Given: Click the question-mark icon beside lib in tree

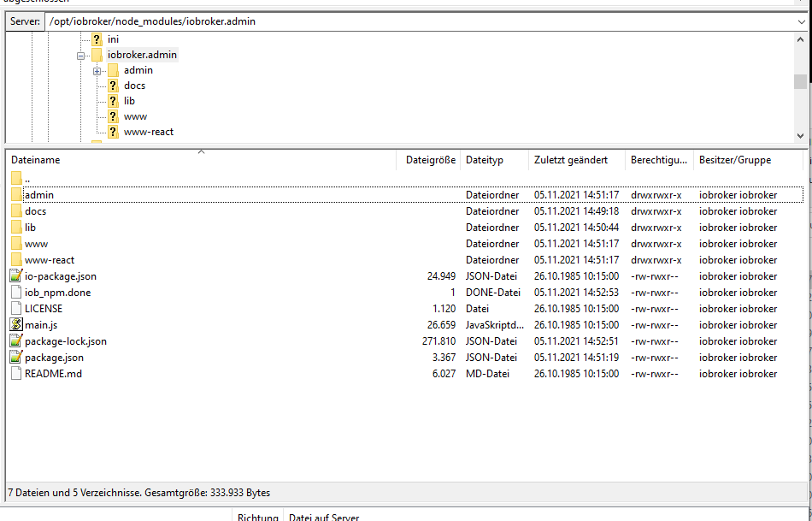Looking at the screenshot, I should pos(113,101).
